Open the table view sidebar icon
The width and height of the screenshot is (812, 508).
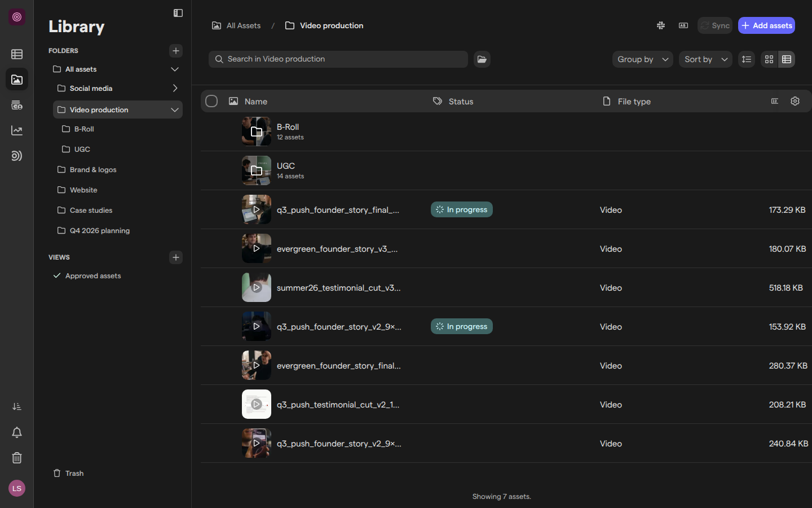click(17, 54)
